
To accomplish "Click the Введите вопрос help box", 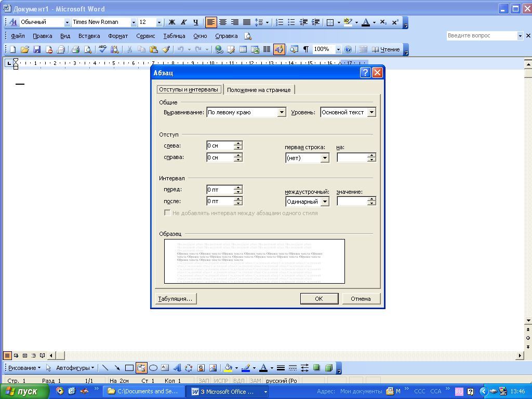I will (x=482, y=36).
